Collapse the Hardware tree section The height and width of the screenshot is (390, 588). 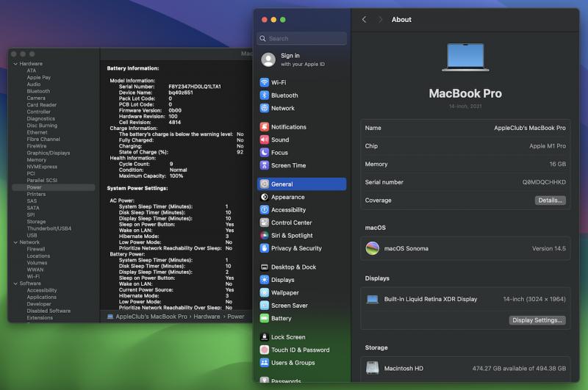coord(15,64)
